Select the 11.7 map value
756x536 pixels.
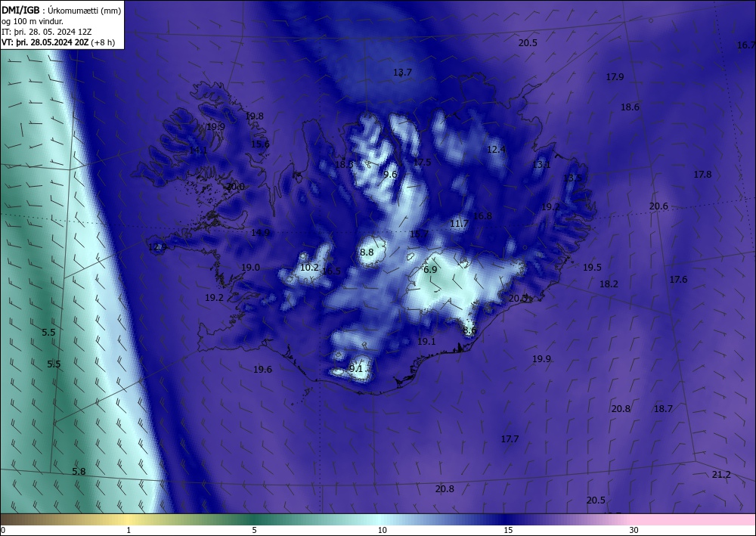point(459,224)
